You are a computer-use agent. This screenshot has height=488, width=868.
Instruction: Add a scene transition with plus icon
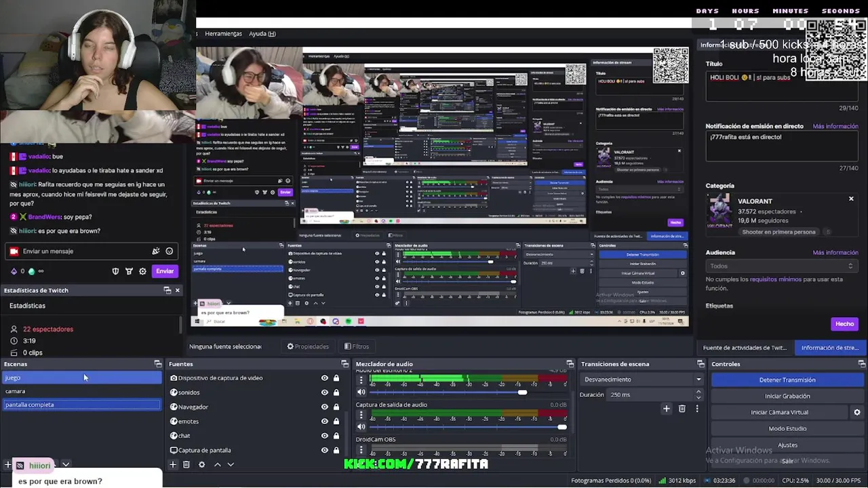point(667,409)
